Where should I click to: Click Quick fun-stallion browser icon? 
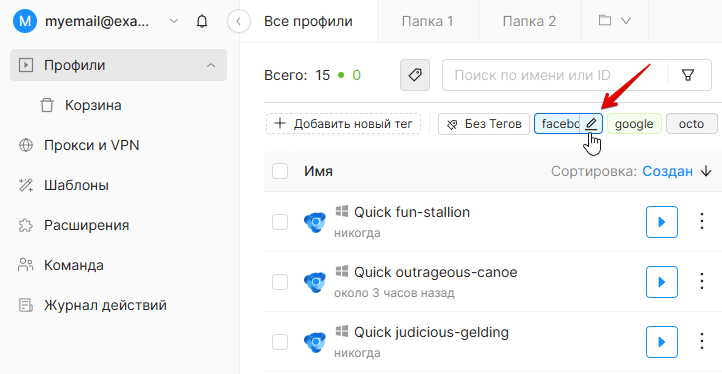pyautogui.click(x=315, y=222)
